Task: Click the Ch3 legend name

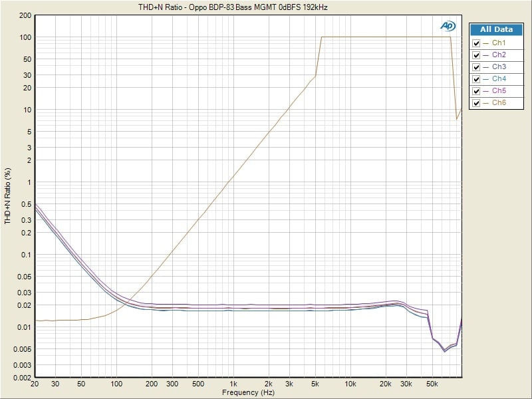Action: (499, 67)
